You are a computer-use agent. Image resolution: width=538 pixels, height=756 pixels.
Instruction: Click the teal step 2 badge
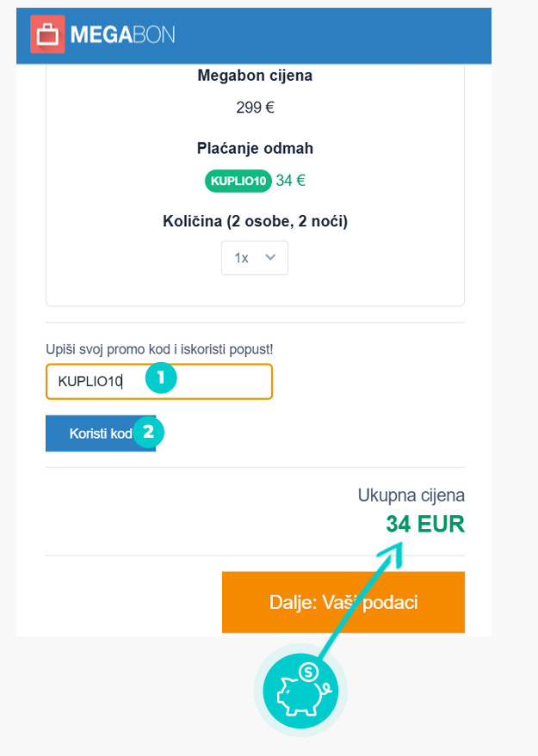coord(148,432)
